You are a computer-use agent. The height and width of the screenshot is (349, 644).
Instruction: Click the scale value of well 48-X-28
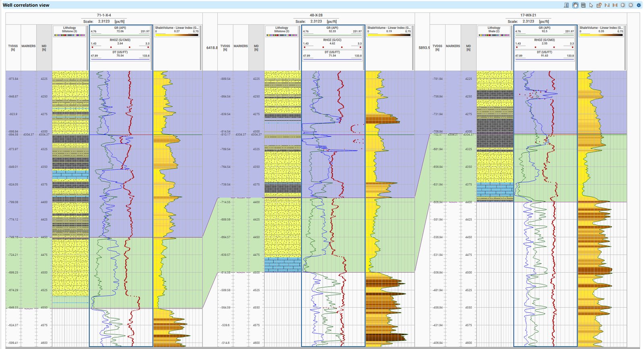point(316,21)
